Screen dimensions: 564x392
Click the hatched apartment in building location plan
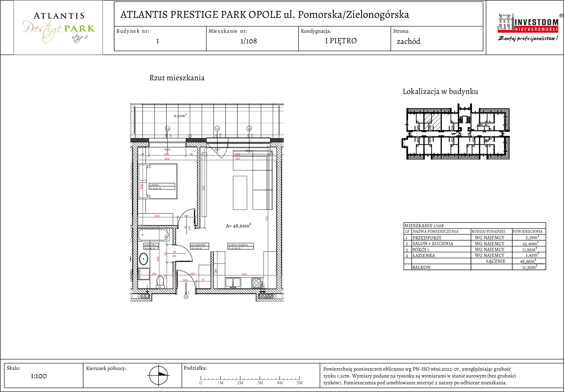click(432, 122)
